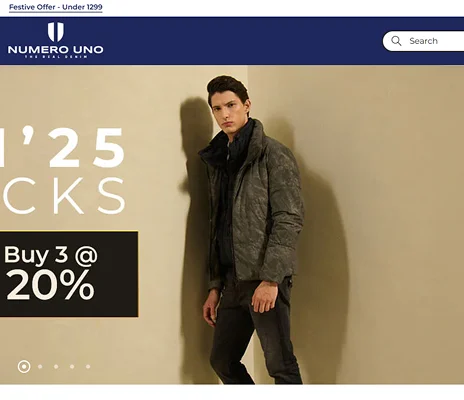
Task: Click the large 20% discount text
Action: [x=50, y=285]
